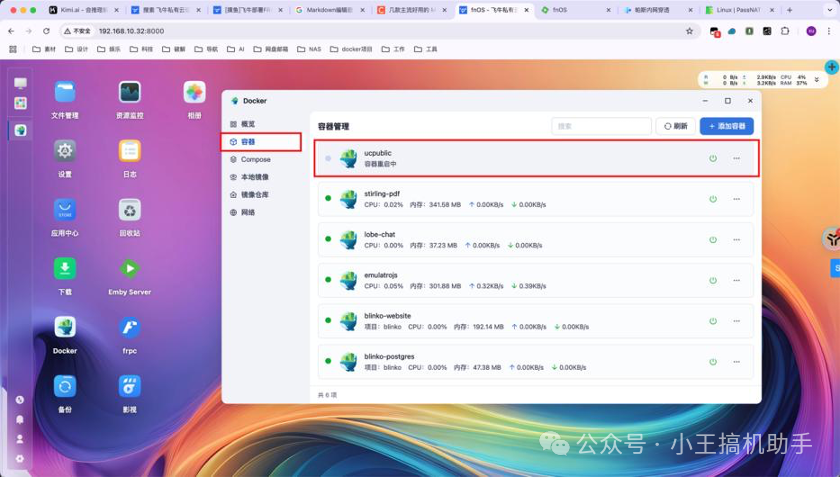Open the 影视 media app icon

pos(129,386)
